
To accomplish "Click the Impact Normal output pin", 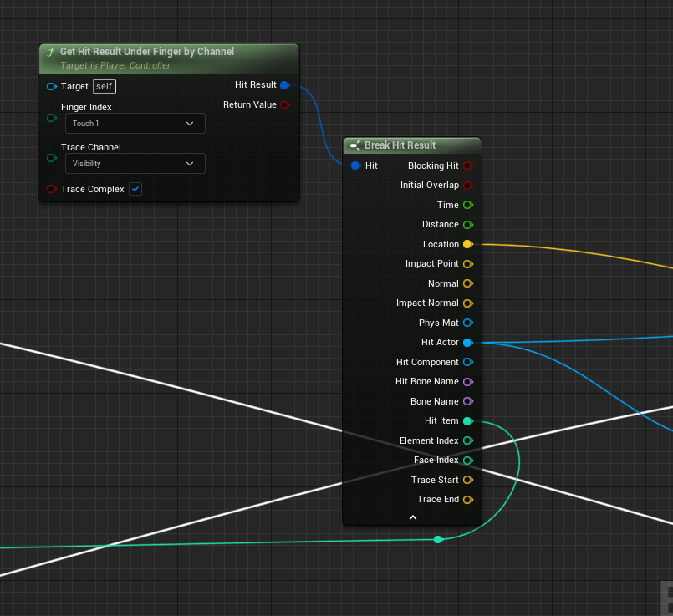I will [467, 303].
